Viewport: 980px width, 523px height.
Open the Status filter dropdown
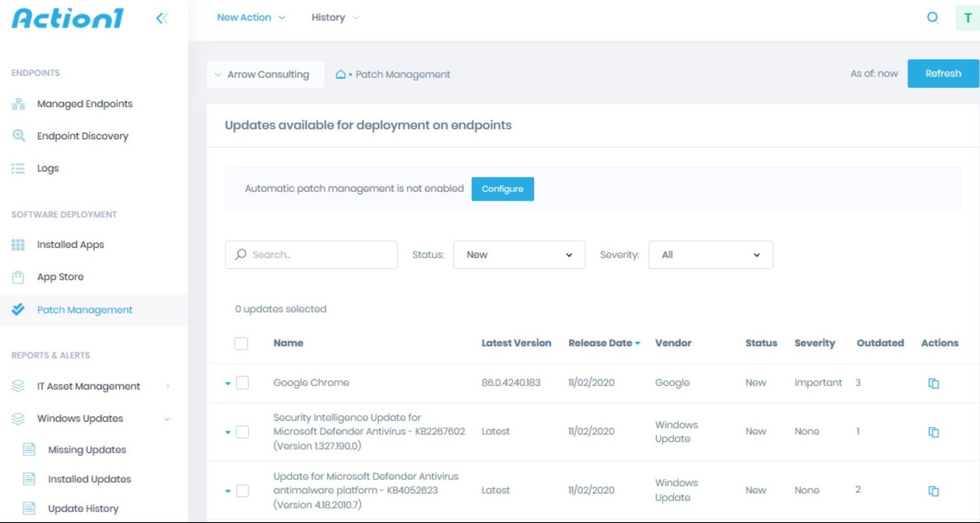tap(519, 255)
